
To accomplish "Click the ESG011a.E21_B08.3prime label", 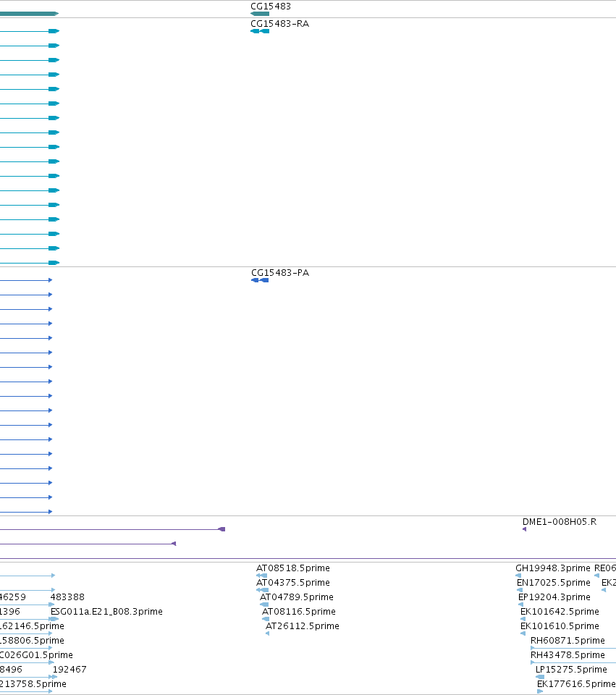I will [106, 611].
